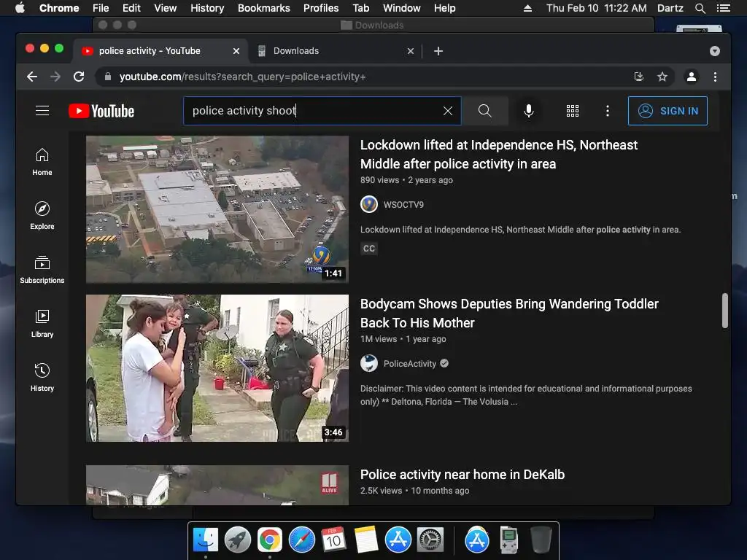
Task: Close the Downloads tab
Action: (411, 51)
